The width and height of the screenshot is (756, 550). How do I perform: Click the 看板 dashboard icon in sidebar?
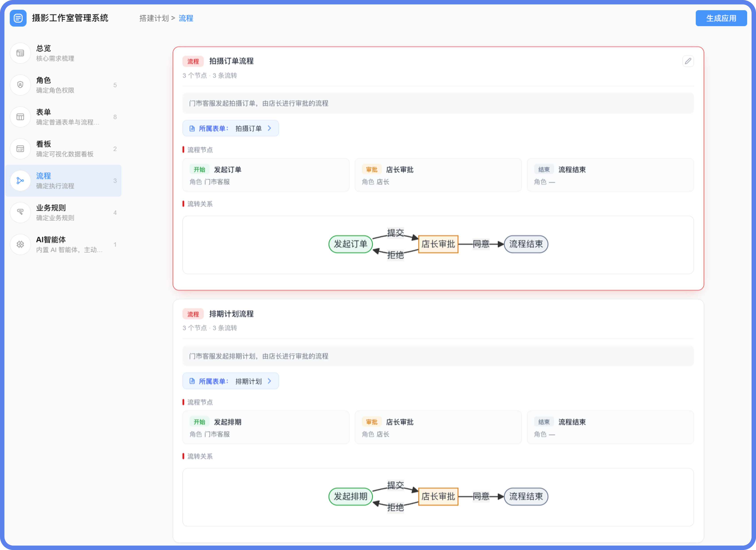(x=20, y=149)
